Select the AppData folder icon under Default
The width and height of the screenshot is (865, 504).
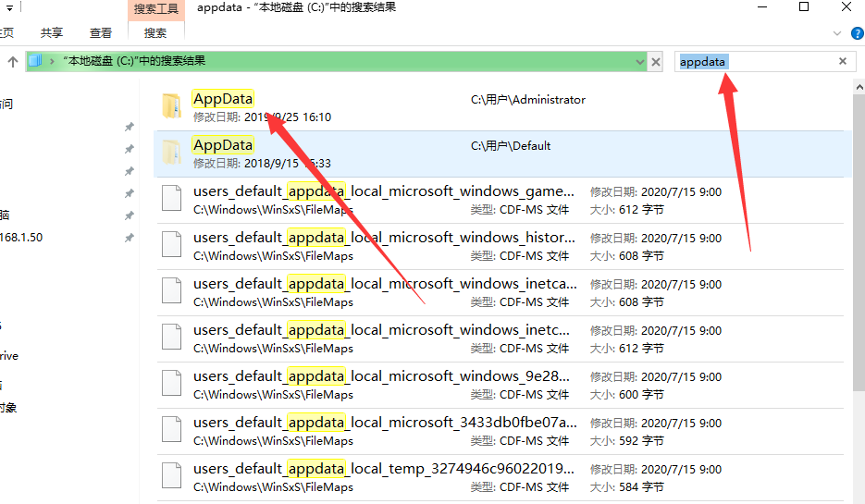pyautogui.click(x=172, y=154)
